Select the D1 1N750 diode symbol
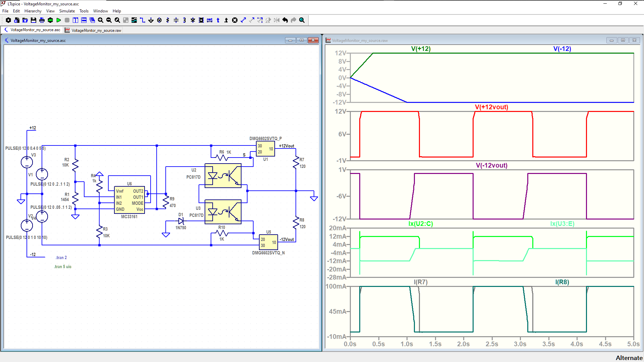The width and height of the screenshot is (644, 362). click(x=181, y=221)
